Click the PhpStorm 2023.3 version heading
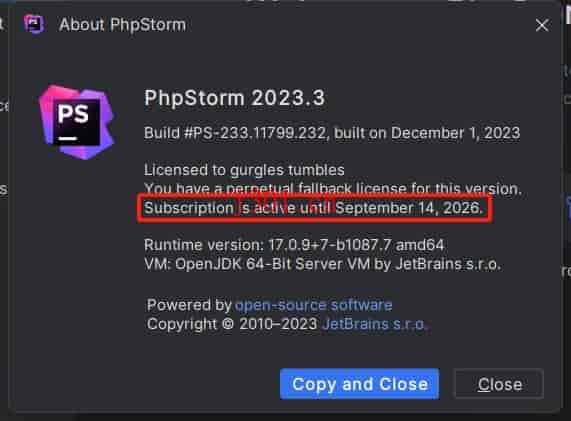The height and width of the screenshot is (421, 571). pos(234,98)
